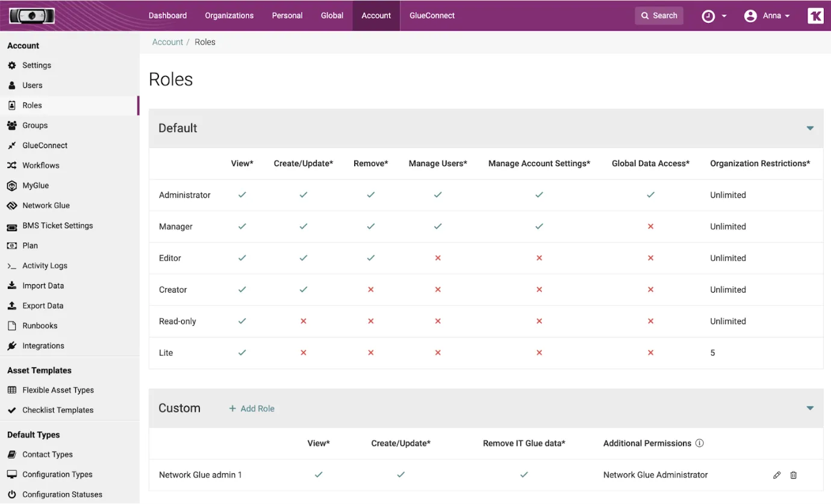Click the Search field in header

pos(659,16)
